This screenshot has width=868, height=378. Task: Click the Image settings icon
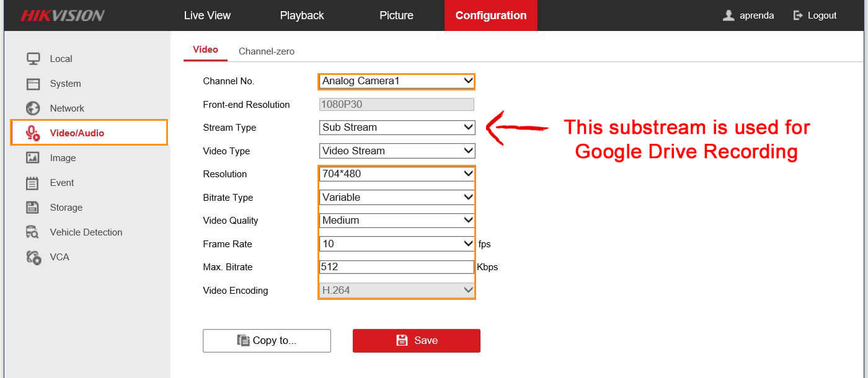[x=33, y=158]
